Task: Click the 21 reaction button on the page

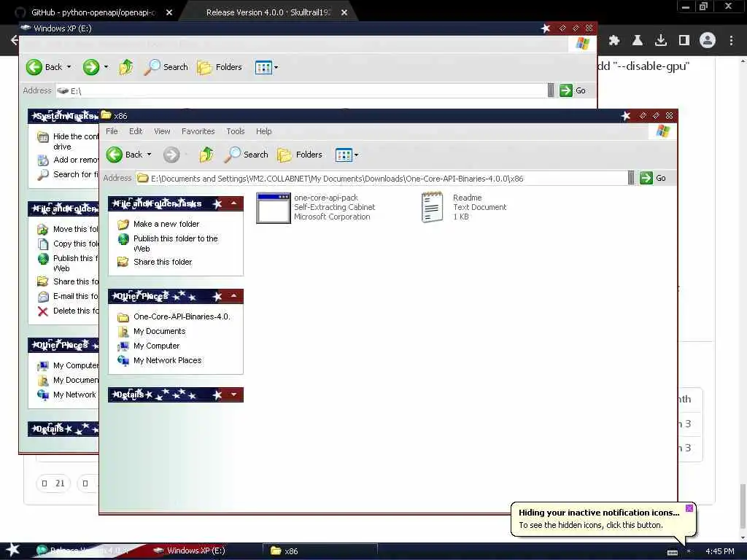Action: coord(53,483)
